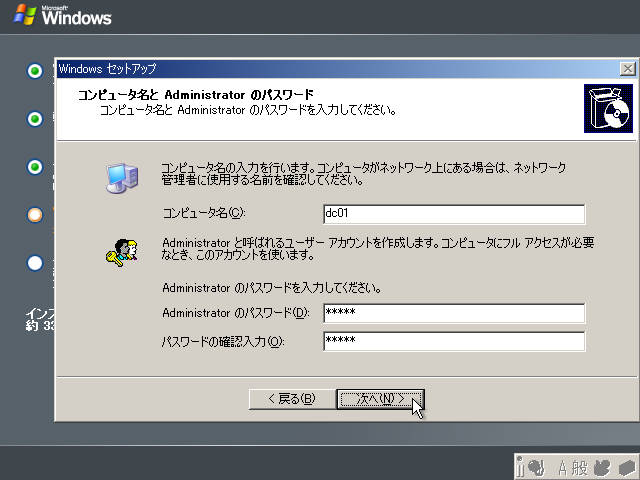
Task: Click the コンピュータ名(C): label
Action: click(x=204, y=213)
